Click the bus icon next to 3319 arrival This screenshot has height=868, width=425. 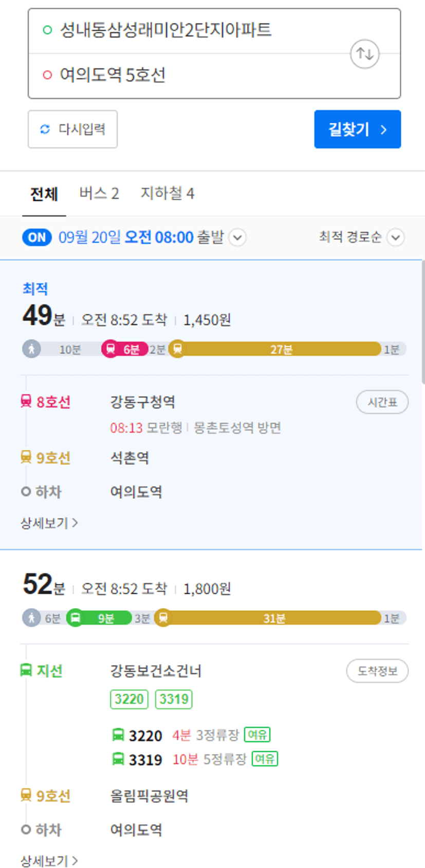pyautogui.click(x=118, y=759)
